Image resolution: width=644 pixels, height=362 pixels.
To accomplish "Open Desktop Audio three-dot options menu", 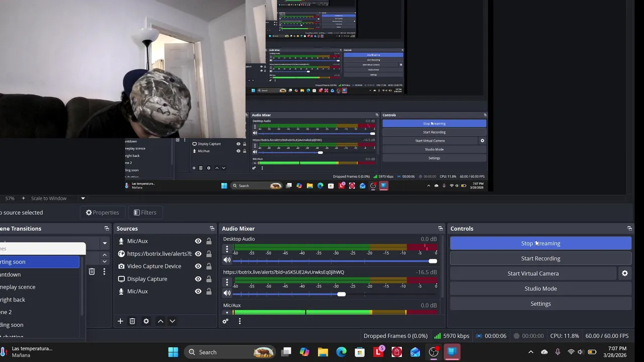I will point(227,249).
